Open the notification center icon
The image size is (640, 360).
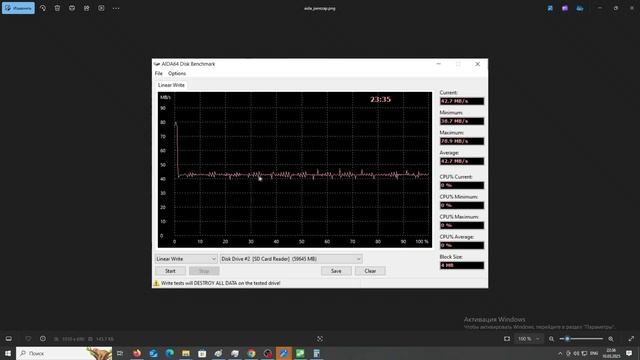click(629, 353)
